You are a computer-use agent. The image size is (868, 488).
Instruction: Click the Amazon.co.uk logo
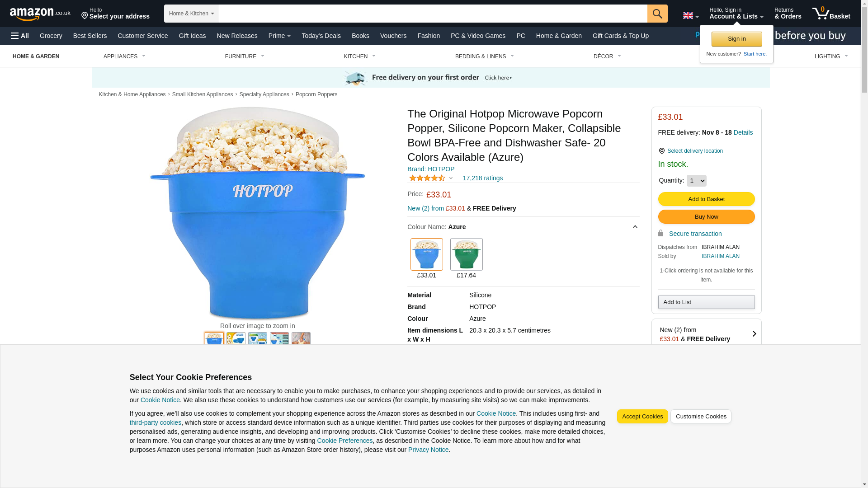tap(40, 14)
